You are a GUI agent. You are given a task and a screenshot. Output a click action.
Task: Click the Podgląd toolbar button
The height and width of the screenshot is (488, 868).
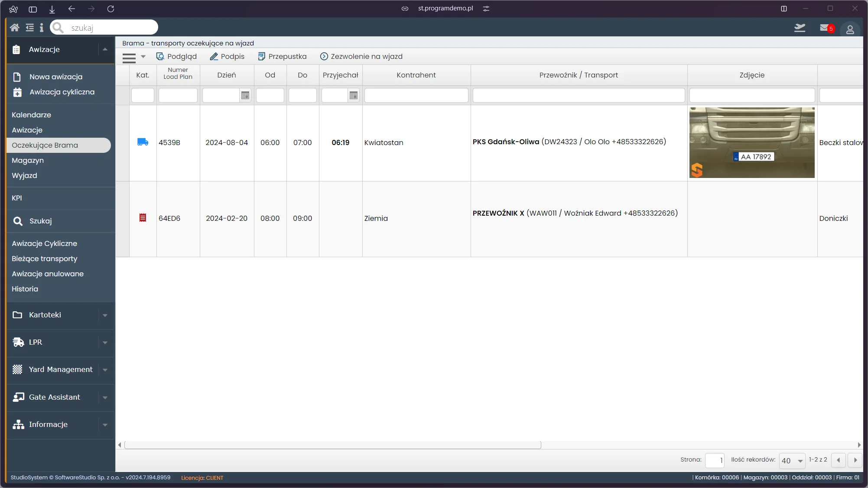pos(176,56)
